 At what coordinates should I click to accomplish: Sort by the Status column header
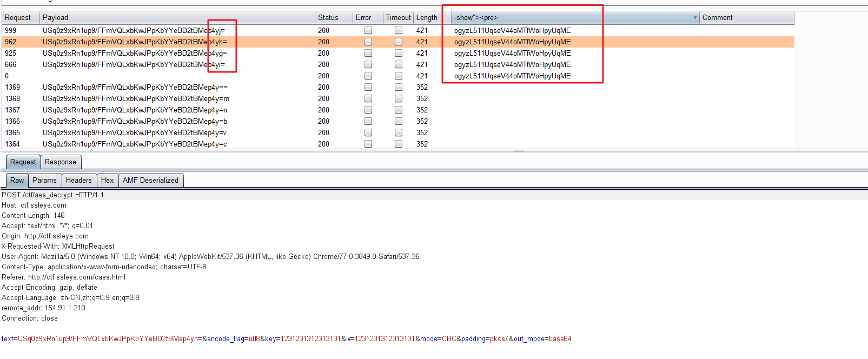click(x=333, y=18)
